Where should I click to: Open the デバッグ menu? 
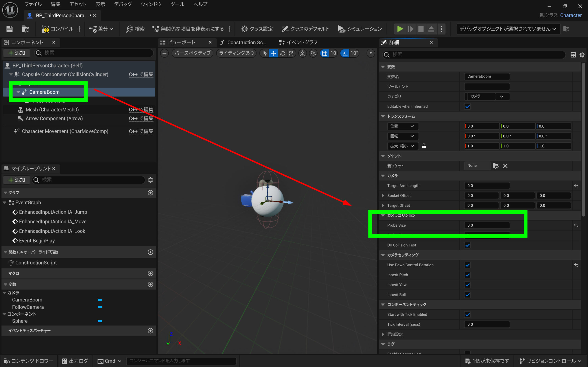pos(123,4)
